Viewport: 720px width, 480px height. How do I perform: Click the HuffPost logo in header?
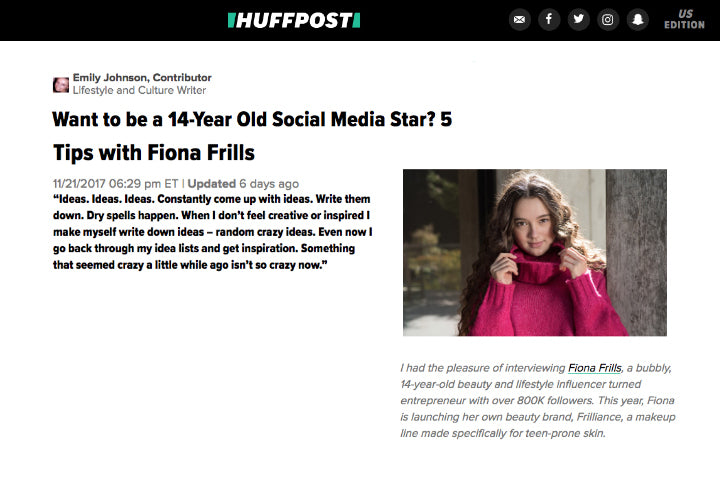coord(293,20)
